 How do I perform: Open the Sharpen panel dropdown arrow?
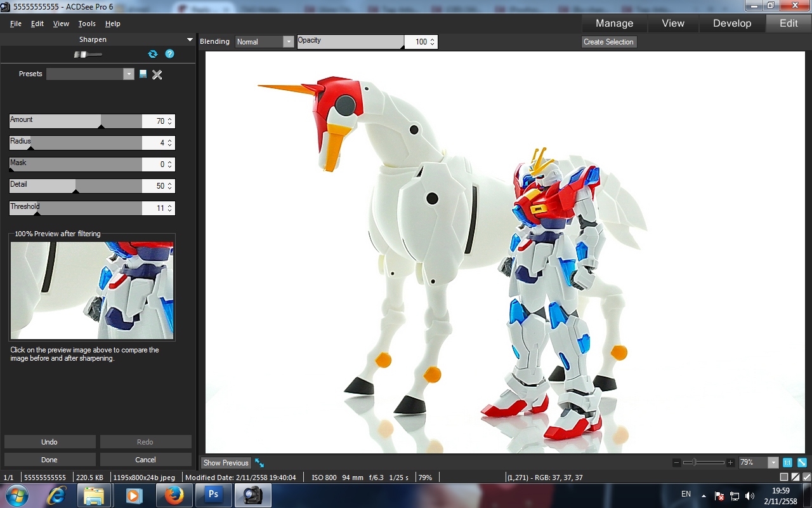coord(190,39)
